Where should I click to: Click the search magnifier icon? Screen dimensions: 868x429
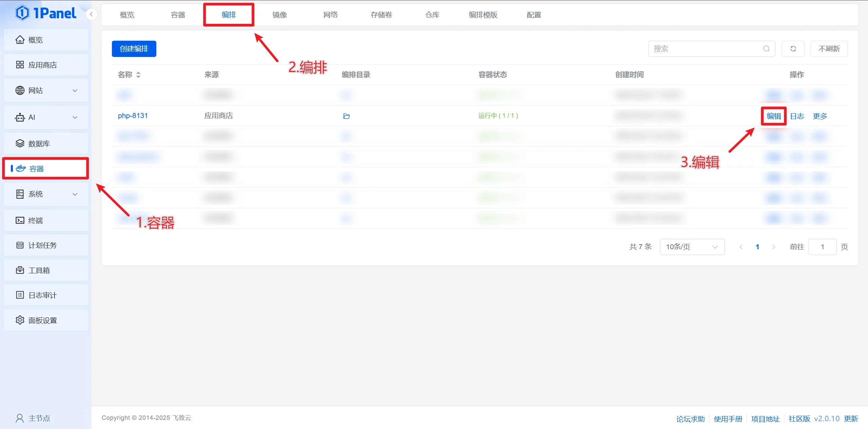766,49
